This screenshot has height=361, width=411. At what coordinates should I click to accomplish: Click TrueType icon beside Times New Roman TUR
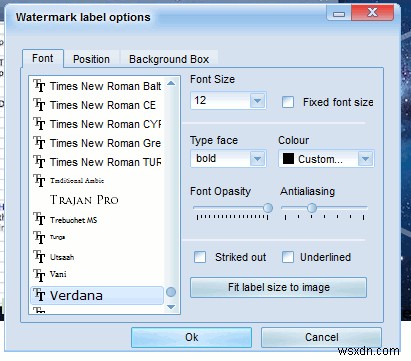click(x=39, y=162)
